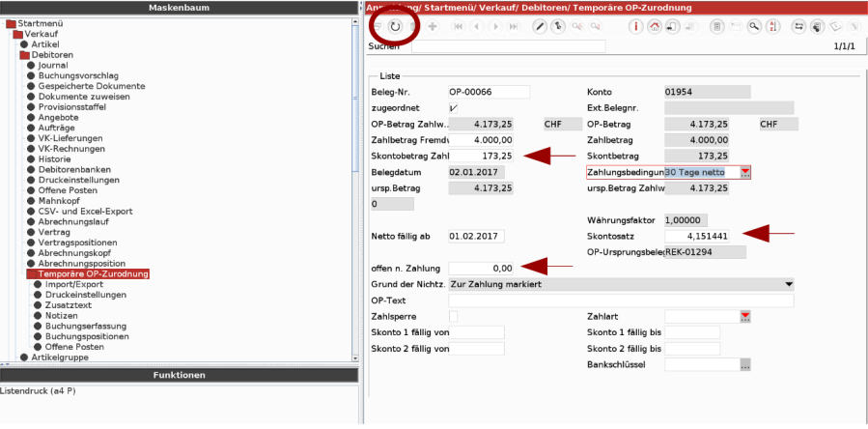Open the red info icon
Image resolution: width=868 pixels, height=429 pixels.
click(x=636, y=26)
